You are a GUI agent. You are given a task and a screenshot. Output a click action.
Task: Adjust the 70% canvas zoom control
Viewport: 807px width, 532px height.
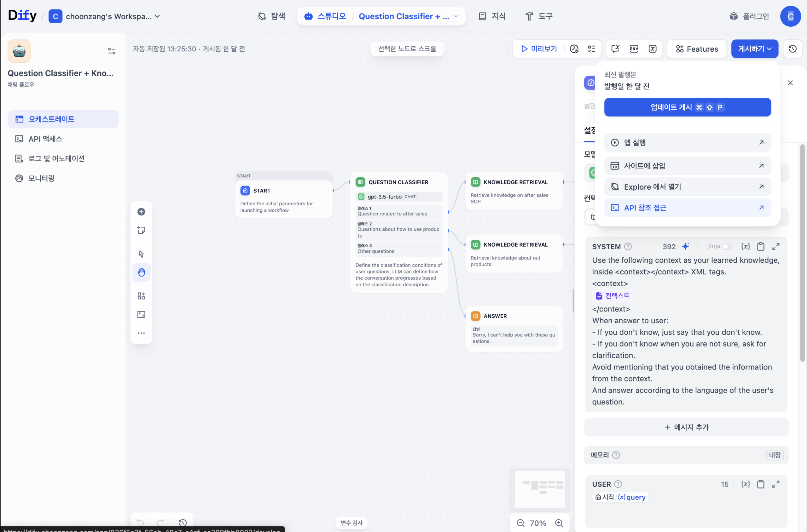click(537, 523)
